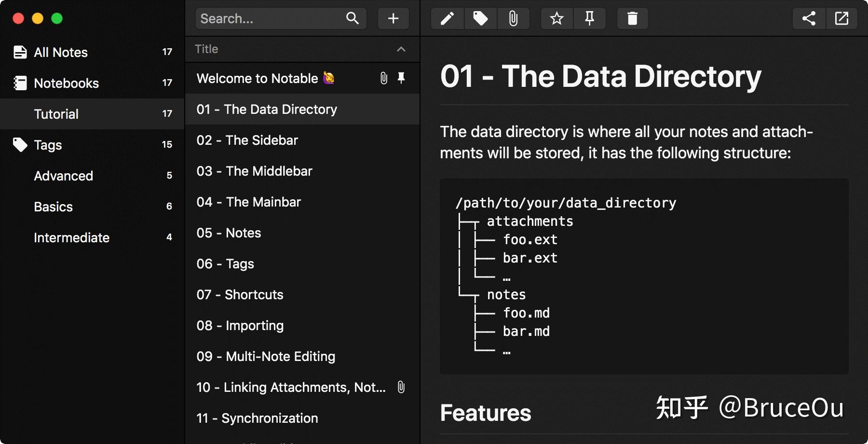Unpin Welcome to Notable via pin icon
Image resolution: width=868 pixels, height=444 pixels.
[401, 78]
